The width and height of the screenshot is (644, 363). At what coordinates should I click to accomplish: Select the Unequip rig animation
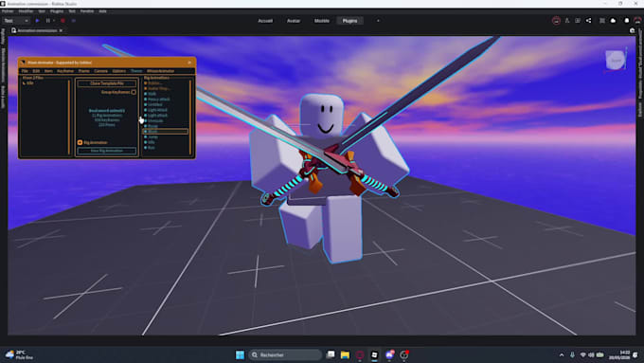[155, 120]
